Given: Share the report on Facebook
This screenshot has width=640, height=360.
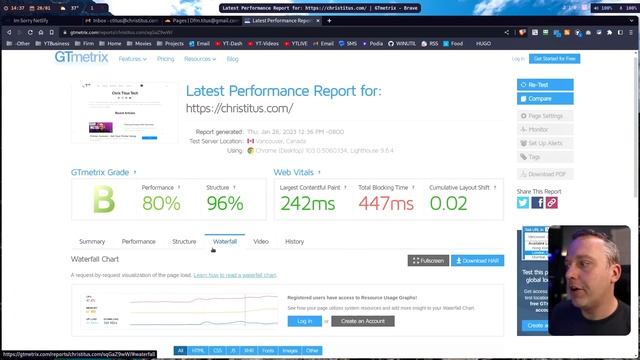Looking at the screenshot, I should 537,202.
